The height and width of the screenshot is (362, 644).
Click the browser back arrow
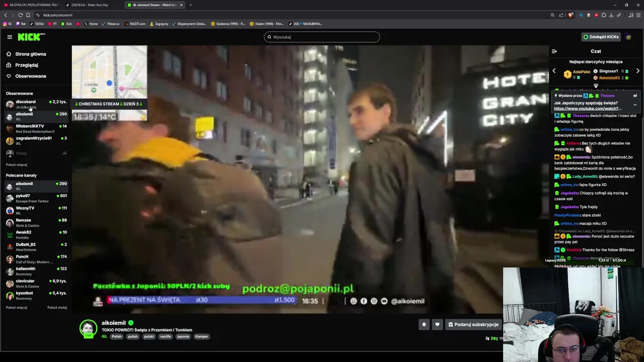click(x=6, y=15)
